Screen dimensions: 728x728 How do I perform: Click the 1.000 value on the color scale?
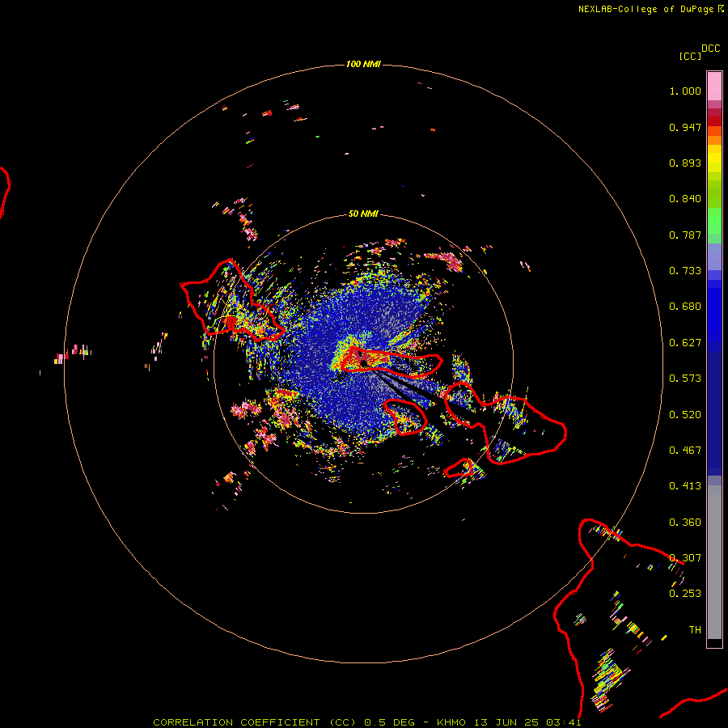point(685,91)
